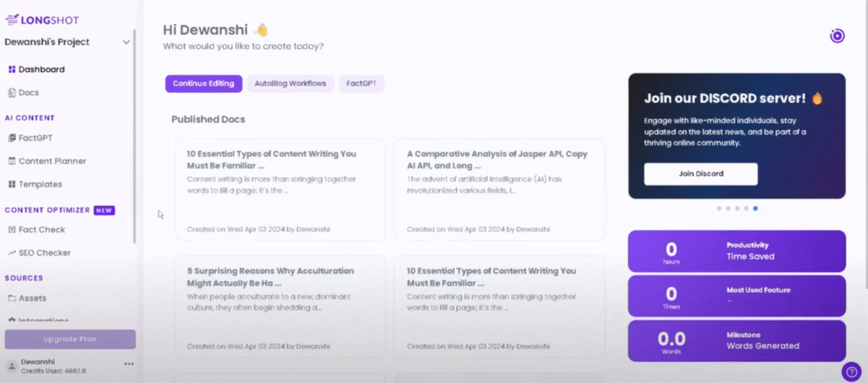Click the Docs icon in sidebar
868x383 pixels.
point(12,92)
